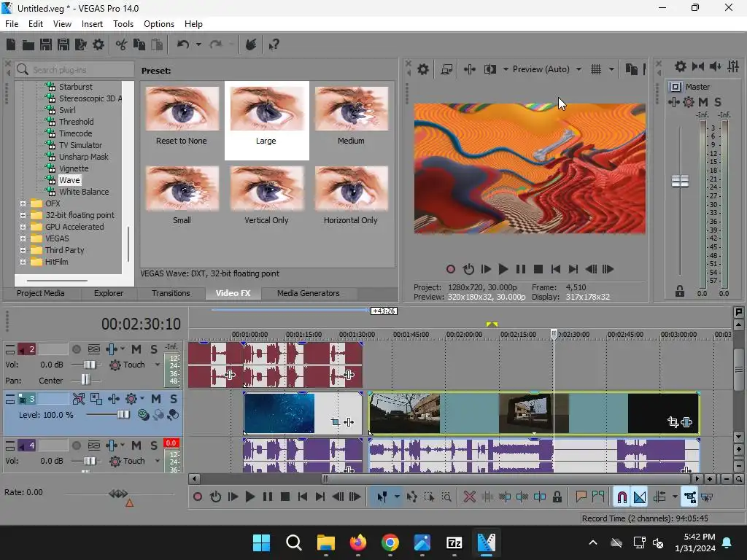
Task: Open video preview properties gear
Action: click(423, 69)
